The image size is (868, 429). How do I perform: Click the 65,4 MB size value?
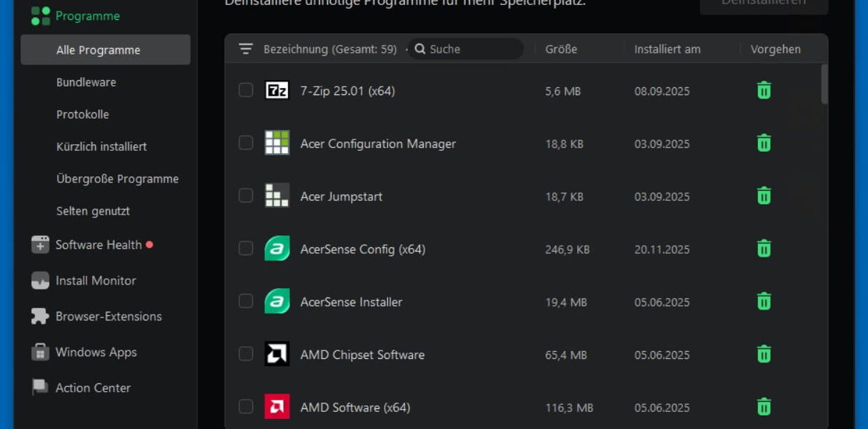point(566,355)
